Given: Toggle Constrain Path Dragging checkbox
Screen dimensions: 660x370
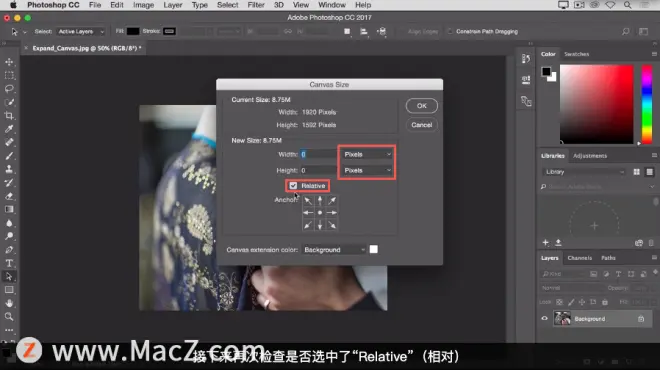Looking at the screenshot, I should [x=450, y=32].
